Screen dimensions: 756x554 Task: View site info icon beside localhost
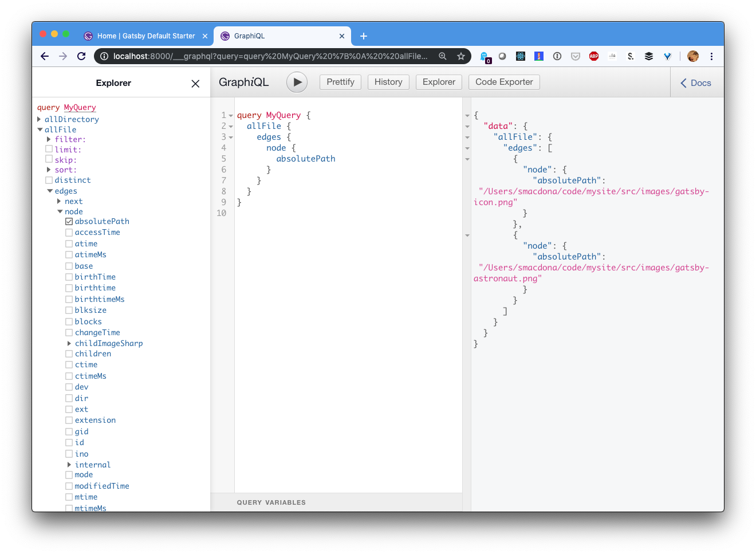tap(104, 56)
